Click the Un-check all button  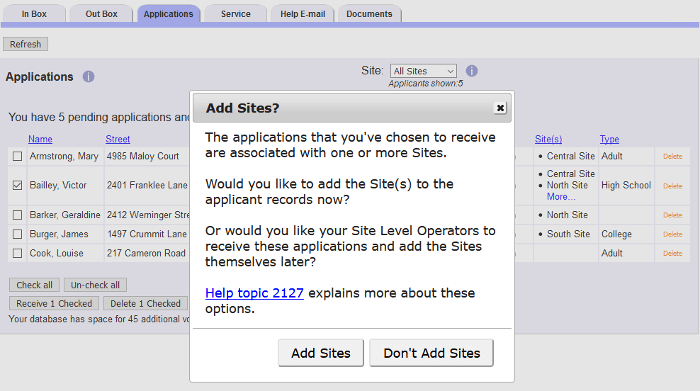pos(95,285)
